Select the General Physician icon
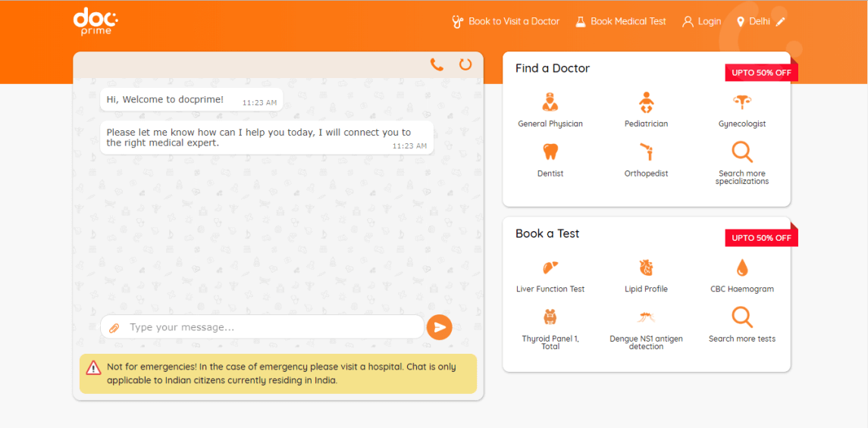Viewport: 868px width, 428px height. [550, 102]
